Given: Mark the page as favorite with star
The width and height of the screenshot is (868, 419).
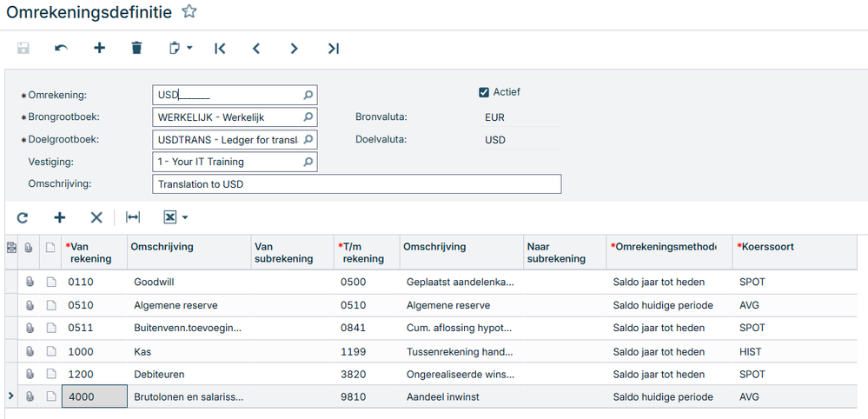Looking at the screenshot, I should [189, 12].
